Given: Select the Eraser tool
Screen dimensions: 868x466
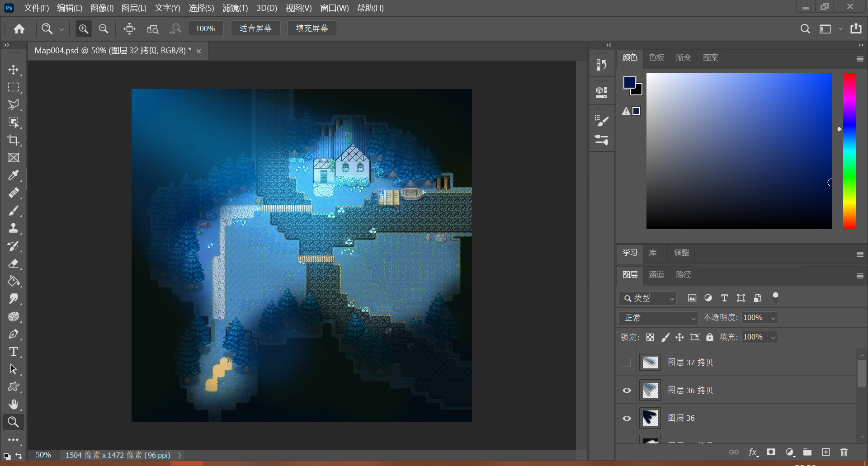Looking at the screenshot, I should click(14, 264).
